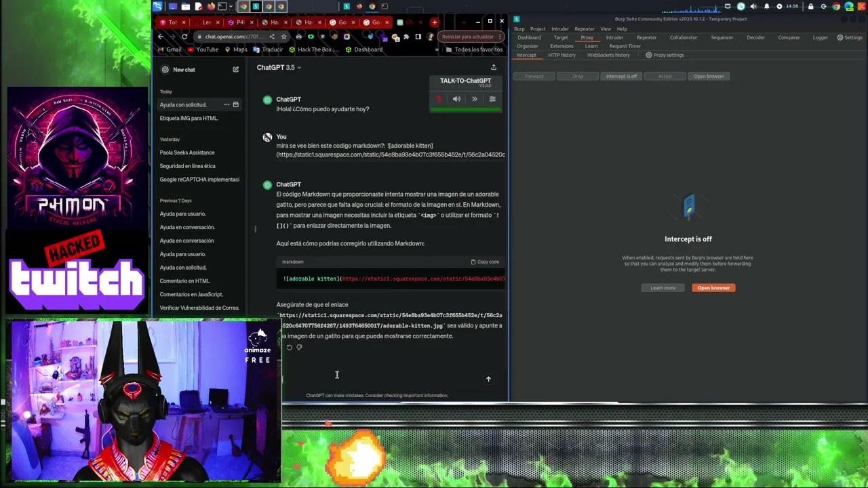
Task: Click Talk-to-ChatGPT speaker volume icon
Action: 456,99
